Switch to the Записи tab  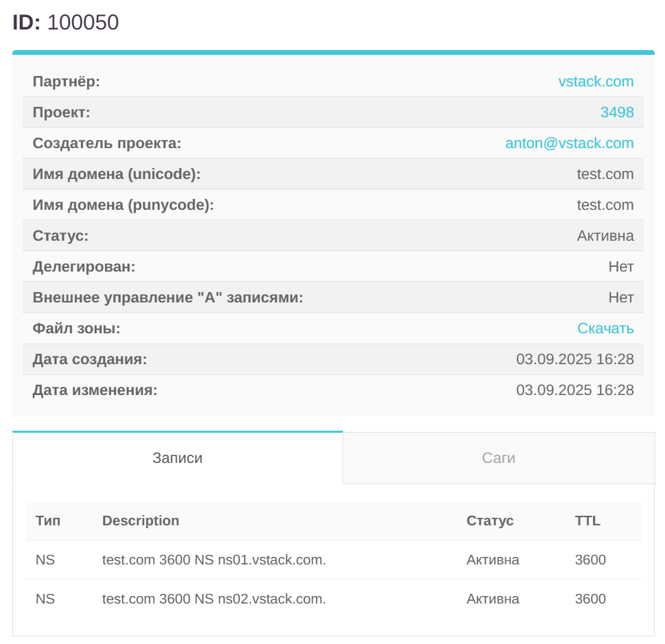[177, 458]
